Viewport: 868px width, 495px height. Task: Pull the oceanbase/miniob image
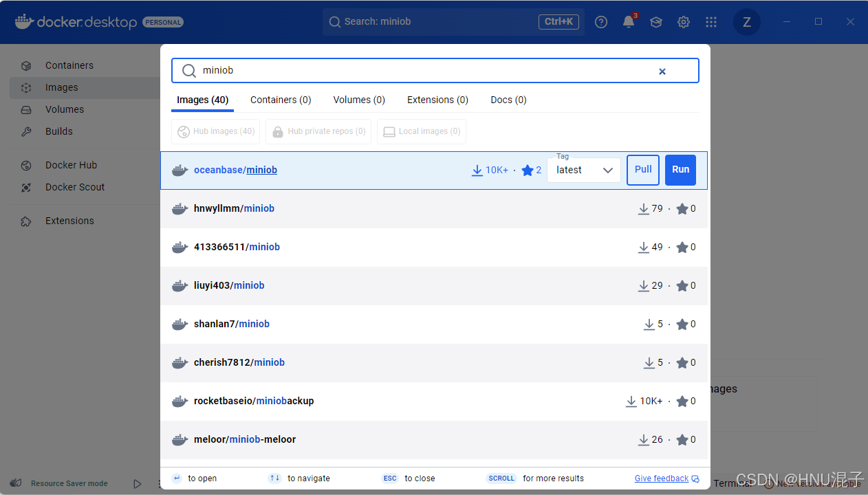click(642, 170)
